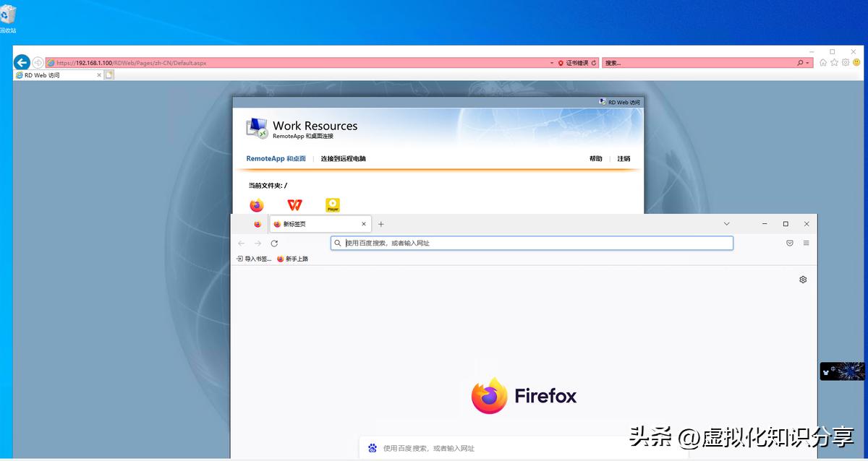Viewport: 868px width, 461px height.
Task: Open Internet Explorer's Tools gear icon
Action: (x=844, y=63)
